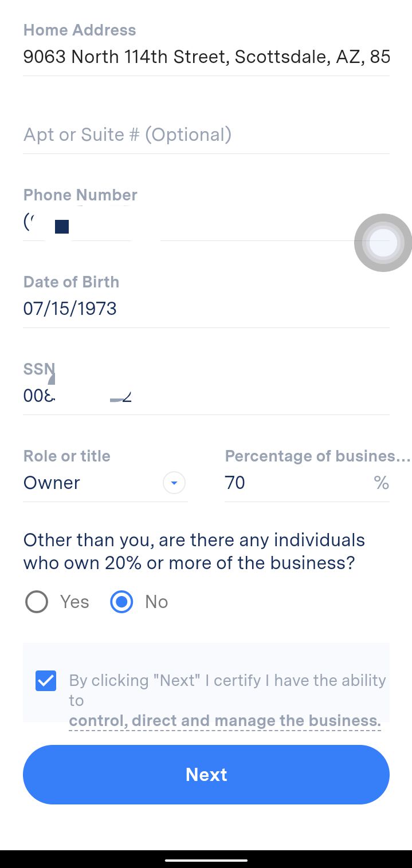The width and height of the screenshot is (412, 868).
Task: Open the Owner role selection
Action: coord(92,483)
